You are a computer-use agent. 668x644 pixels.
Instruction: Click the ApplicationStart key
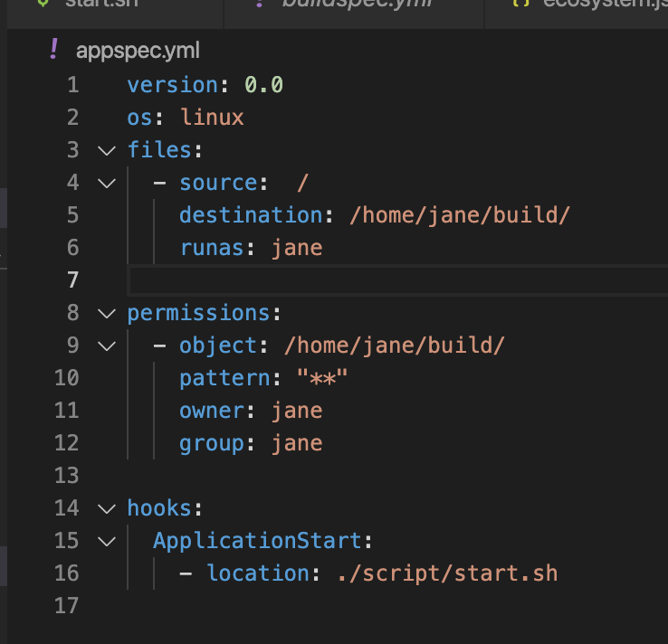point(257,541)
